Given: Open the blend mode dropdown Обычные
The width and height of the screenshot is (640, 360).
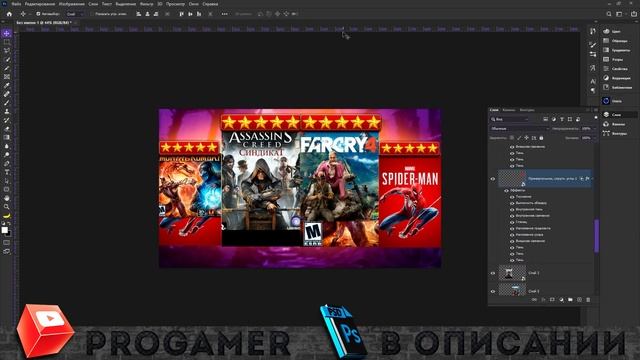Looking at the screenshot, I should click(x=520, y=129).
